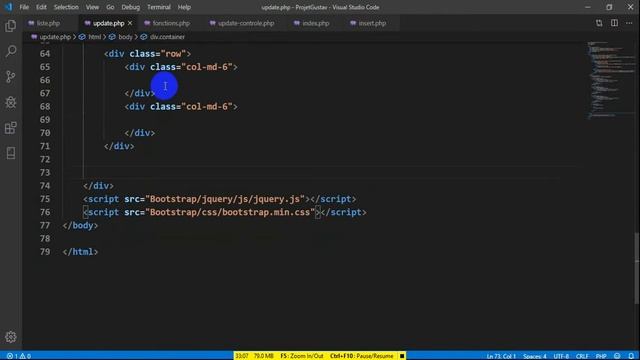The width and height of the screenshot is (640, 360).
Task: Click the closing </html> tag
Action: point(80,251)
